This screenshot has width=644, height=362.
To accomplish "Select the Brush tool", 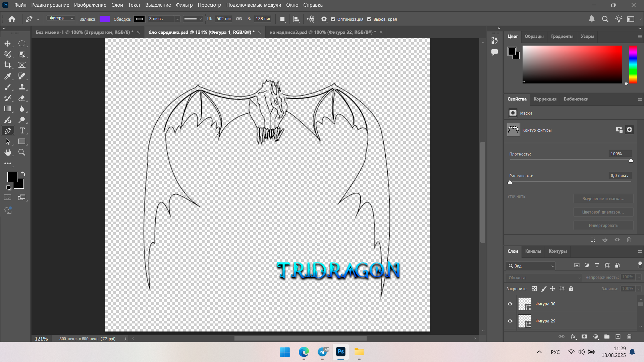I will (7, 87).
